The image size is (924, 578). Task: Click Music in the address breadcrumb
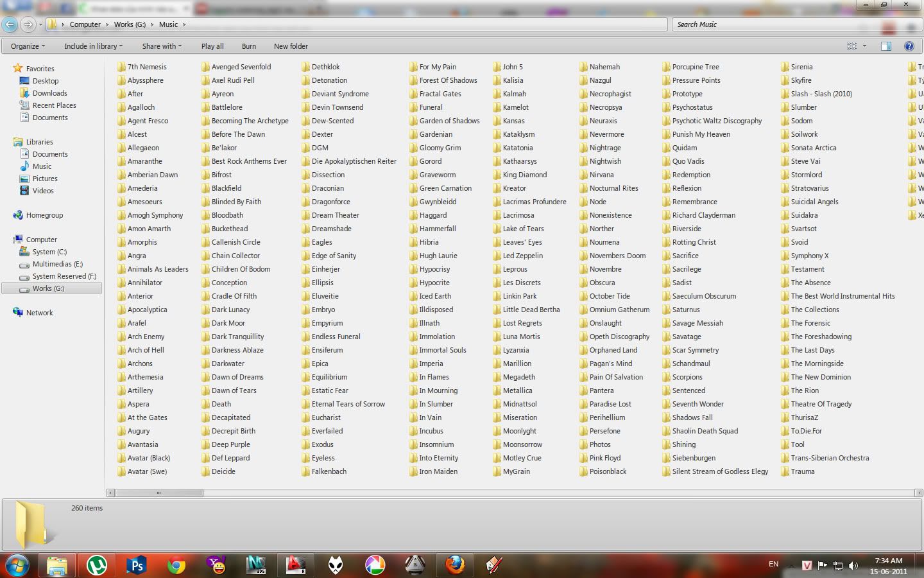(168, 24)
